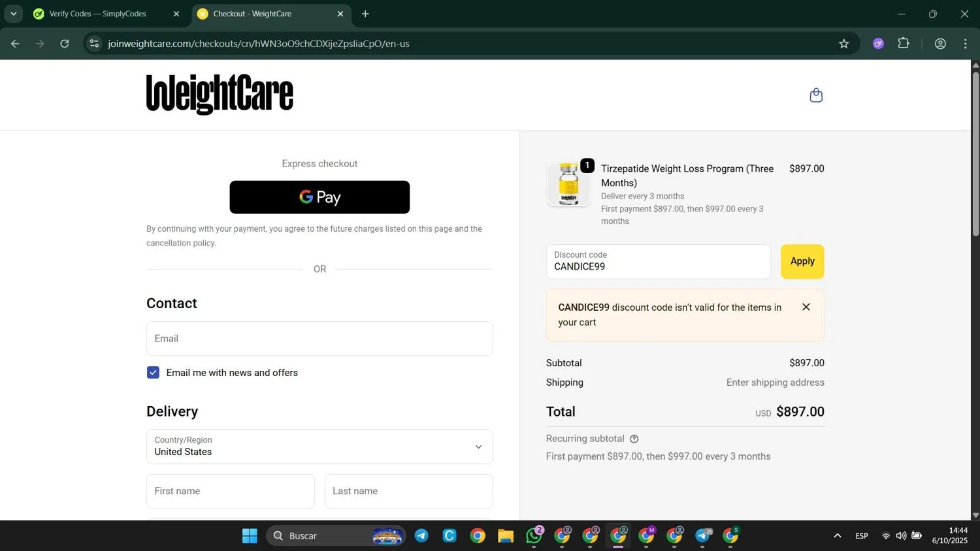View site information icon in the address bar

[95, 44]
